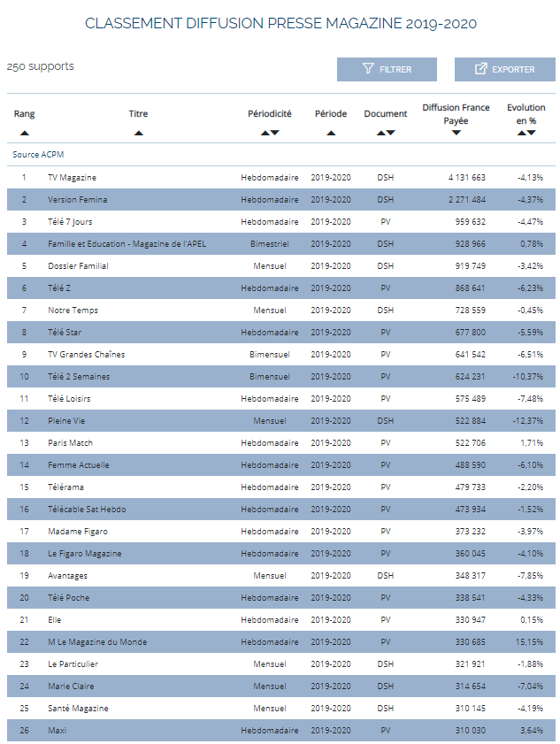The height and width of the screenshot is (744, 560).
Task: Click the -12,37% evolution value
Action: tap(528, 421)
